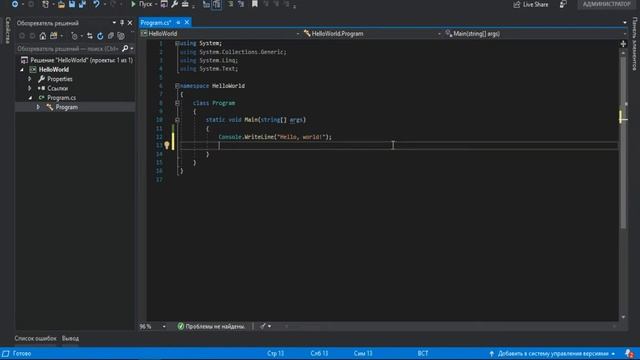The width and height of the screenshot is (640, 360).
Task: Click 'Стр 13' line indicator
Action: pyautogui.click(x=276, y=353)
